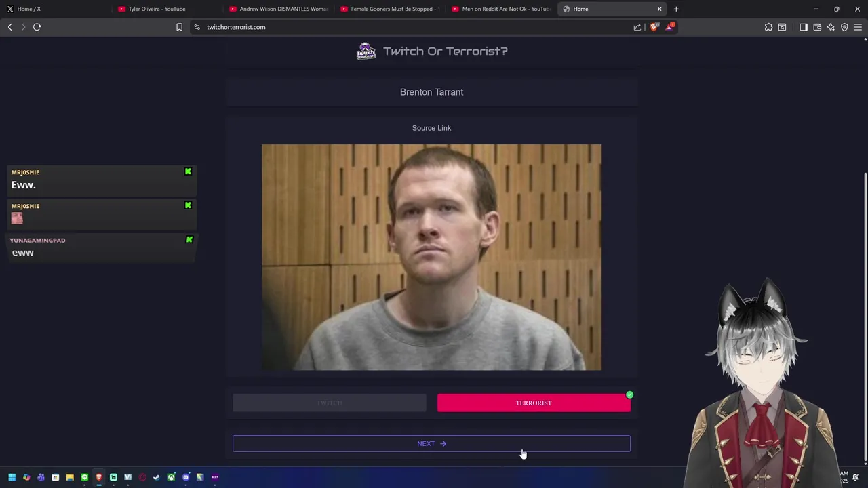Open the LINE app in taskbar

(x=84, y=477)
